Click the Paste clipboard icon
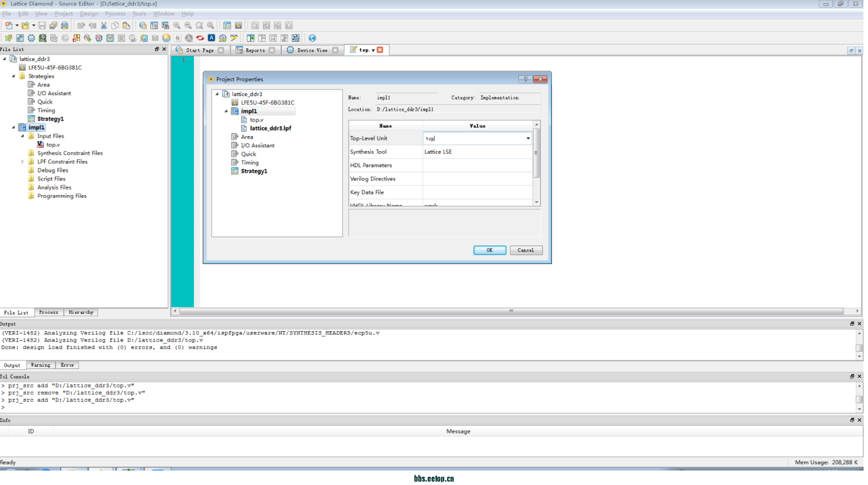Screen dimensions: 868x485 (x=126, y=26)
